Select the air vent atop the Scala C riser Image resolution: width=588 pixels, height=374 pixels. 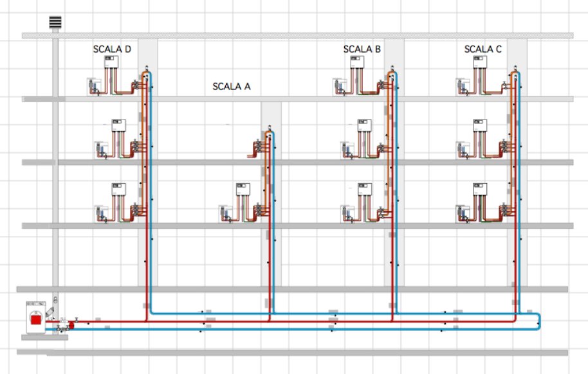[x=515, y=68]
